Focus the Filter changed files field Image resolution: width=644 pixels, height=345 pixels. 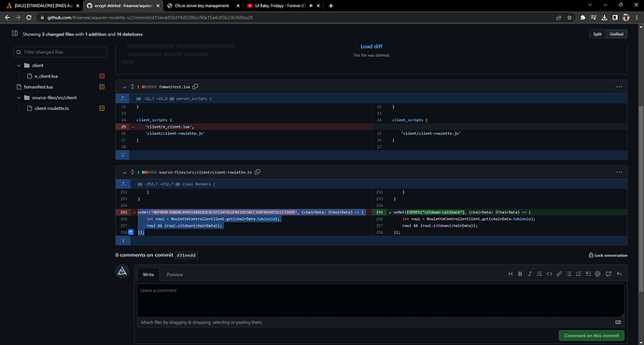(x=61, y=52)
